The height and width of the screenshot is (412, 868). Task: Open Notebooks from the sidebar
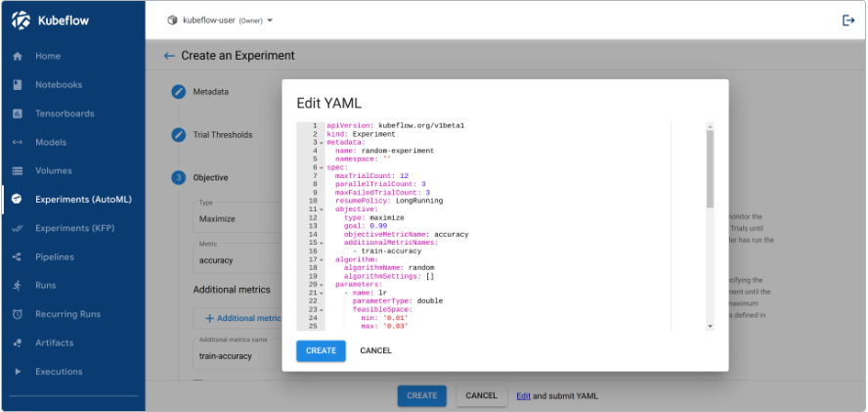click(59, 85)
